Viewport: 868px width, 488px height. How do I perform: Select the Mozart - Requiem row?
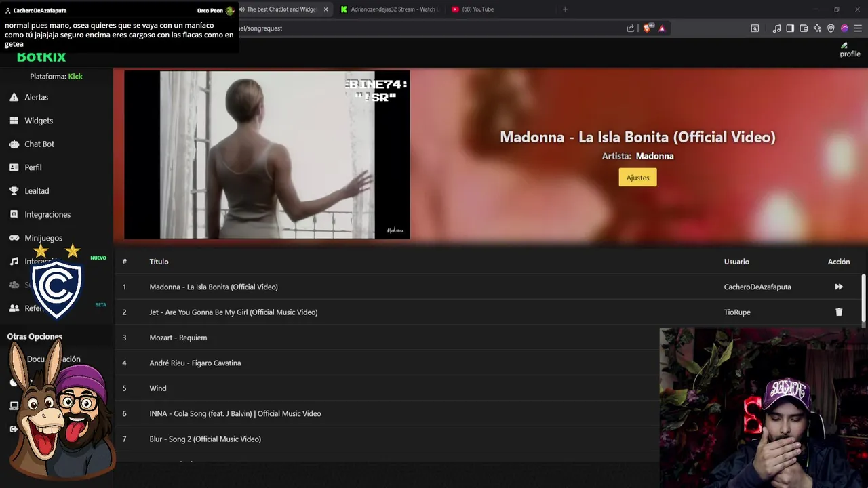pos(387,338)
